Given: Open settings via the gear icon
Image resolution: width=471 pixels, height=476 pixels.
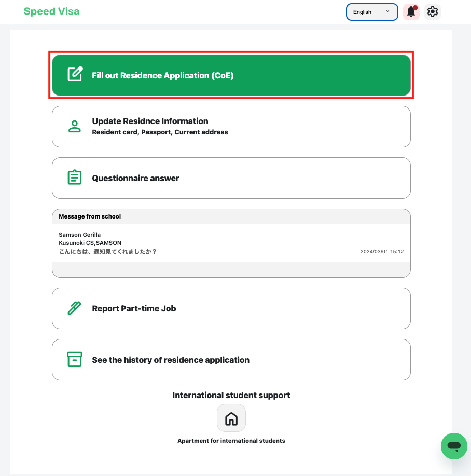Looking at the screenshot, I should [432, 12].
